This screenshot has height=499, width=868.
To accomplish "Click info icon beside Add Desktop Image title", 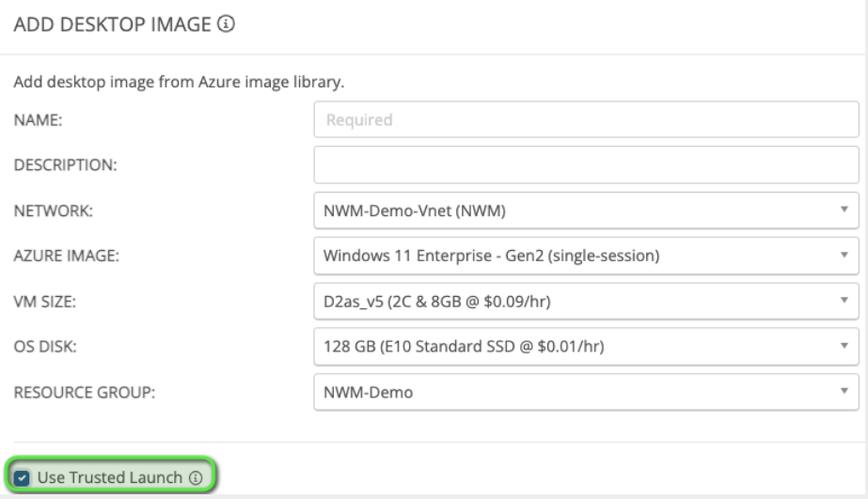I will [226, 25].
